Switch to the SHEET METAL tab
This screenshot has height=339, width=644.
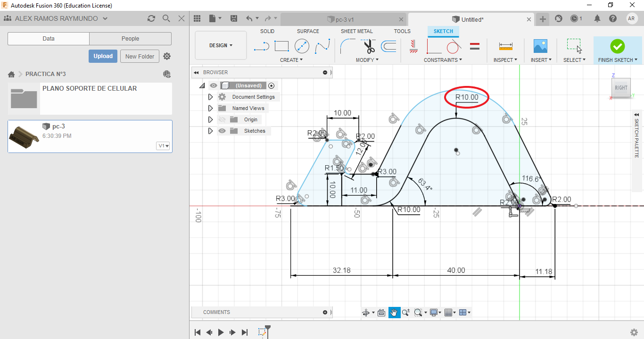click(357, 31)
